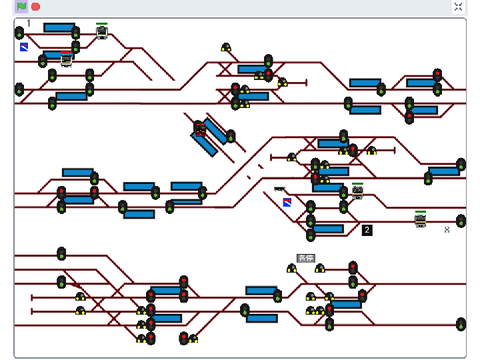Toggle the red signal at the top-right corner platform

(x=437, y=75)
